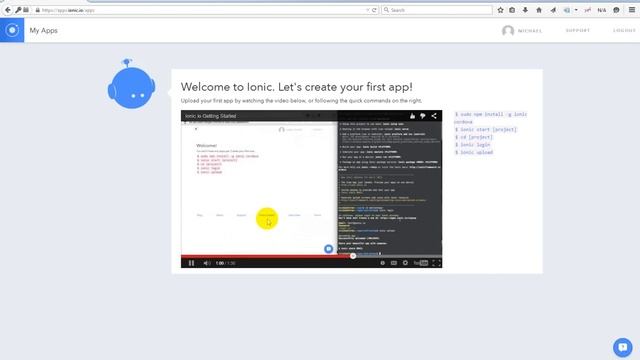Mute the video with the speaker icon
The image size is (640, 360).
click(207, 263)
